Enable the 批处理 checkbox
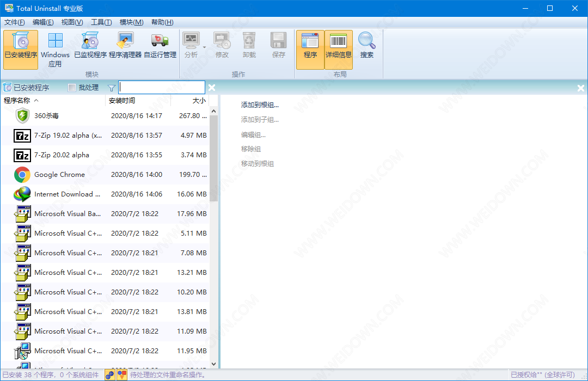 click(72, 88)
